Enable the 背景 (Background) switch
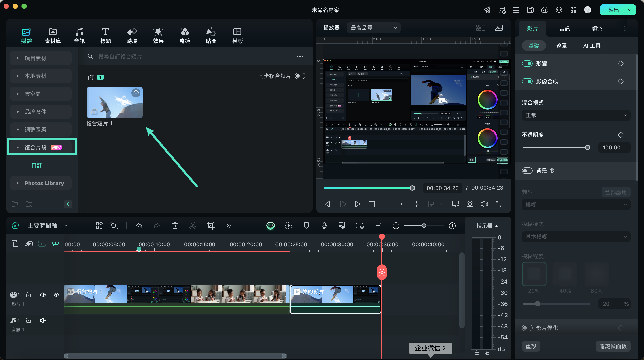 pyautogui.click(x=527, y=171)
